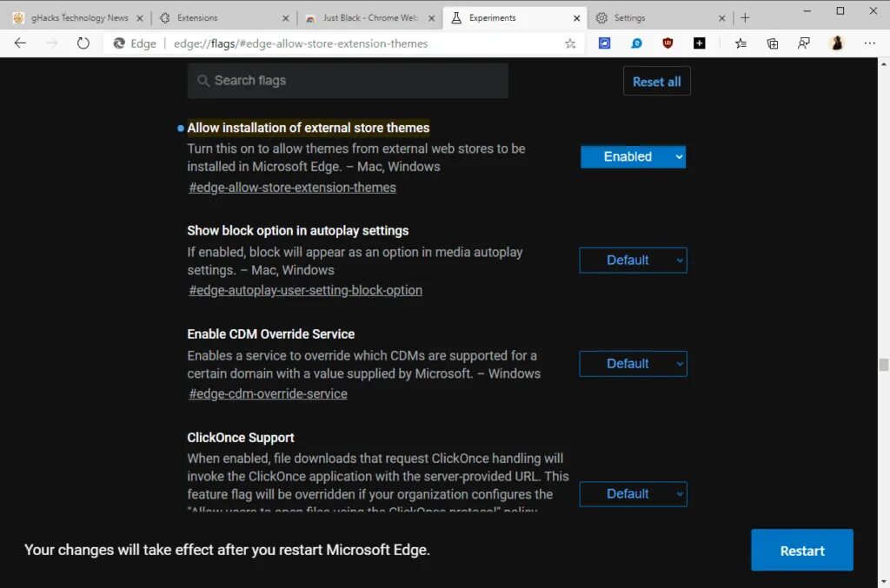Click 'Show block option in autoplay settings' heading
This screenshot has width=890, height=588.
point(298,231)
